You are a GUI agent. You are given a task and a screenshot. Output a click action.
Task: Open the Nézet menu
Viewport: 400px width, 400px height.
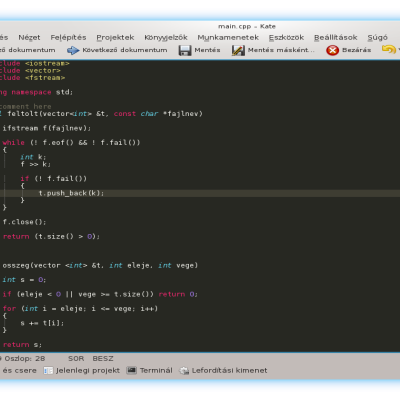29,37
